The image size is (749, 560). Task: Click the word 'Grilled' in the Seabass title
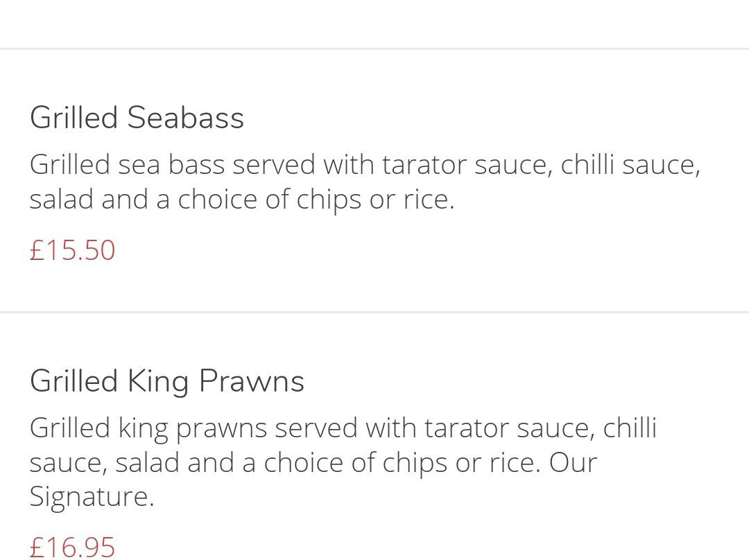tap(74, 117)
